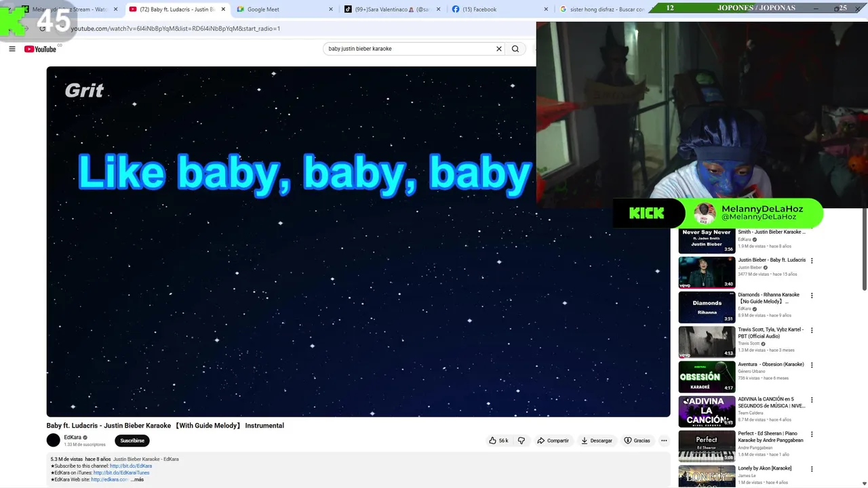Click the 5.3 M de vistas text
868x488 pixels.
coord(66,459)
